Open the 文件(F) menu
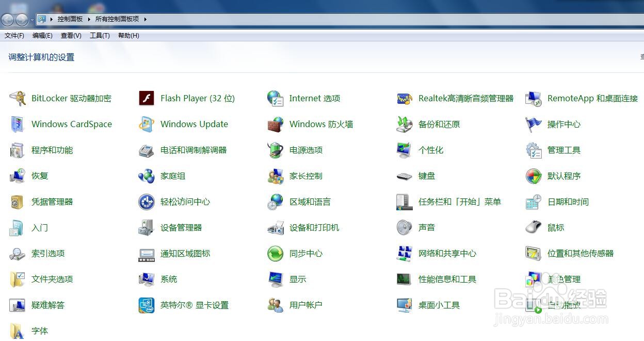This screenshot has width=644, height=341. [14, 36]
